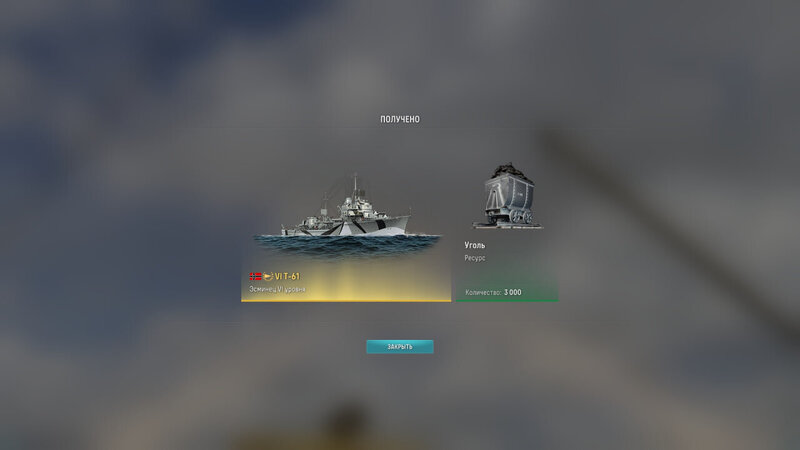Click the wheels of the coal cart
This screenshot has height=450, width=800.
pyautogui.click(x=521, y=217)
